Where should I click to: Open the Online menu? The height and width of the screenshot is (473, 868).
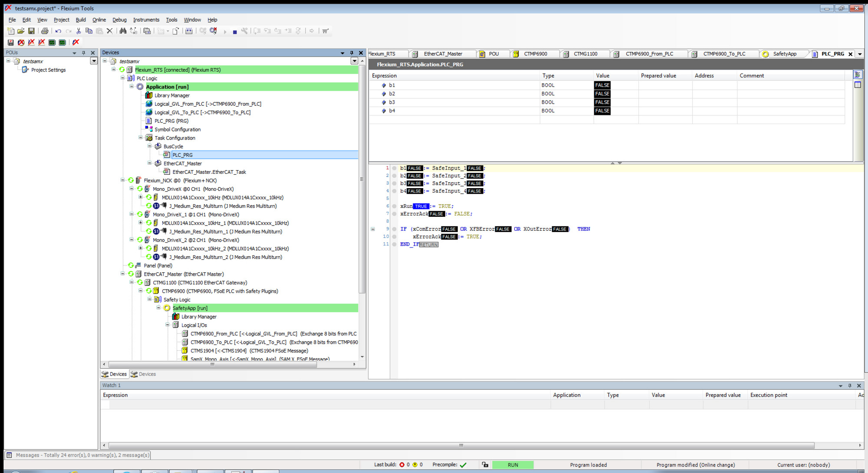99,20
